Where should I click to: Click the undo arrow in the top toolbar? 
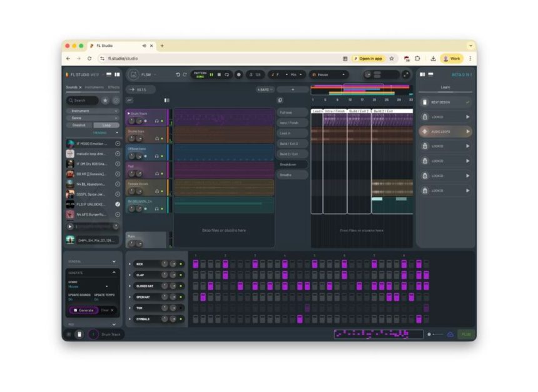coord(178,74)
